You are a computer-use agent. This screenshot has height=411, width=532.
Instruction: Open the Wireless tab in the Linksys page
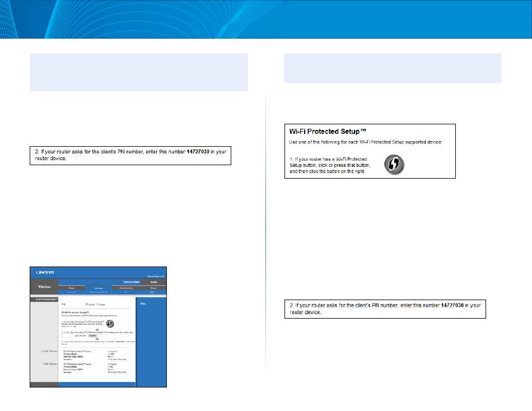99,288
